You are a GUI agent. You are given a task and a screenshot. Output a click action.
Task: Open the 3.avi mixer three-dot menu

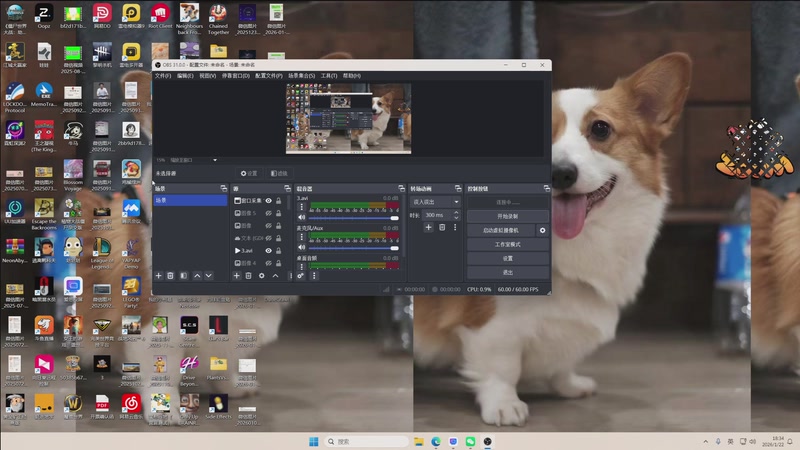click(x=302, y=207)
